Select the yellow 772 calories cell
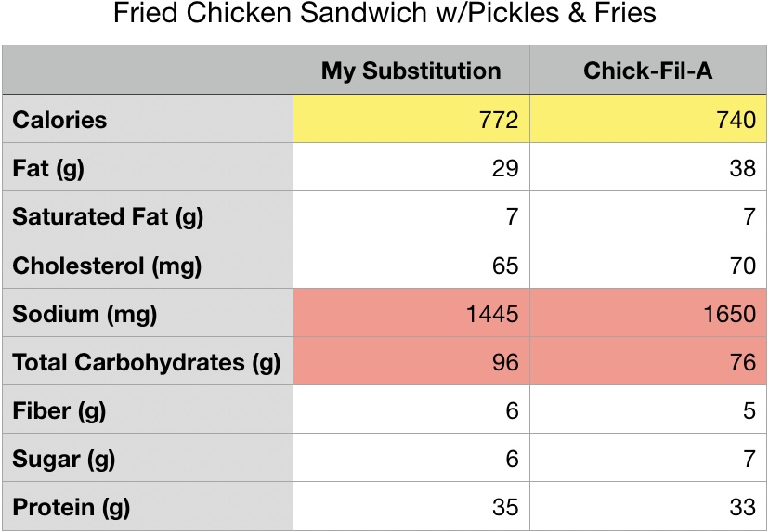The height and width of the screenshot is (532, 769). (411, 120)
